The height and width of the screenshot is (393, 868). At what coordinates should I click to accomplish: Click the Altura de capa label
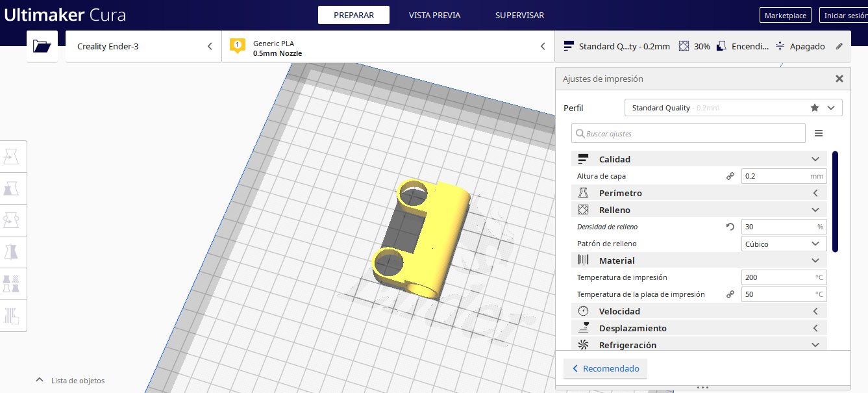point(601,176)
